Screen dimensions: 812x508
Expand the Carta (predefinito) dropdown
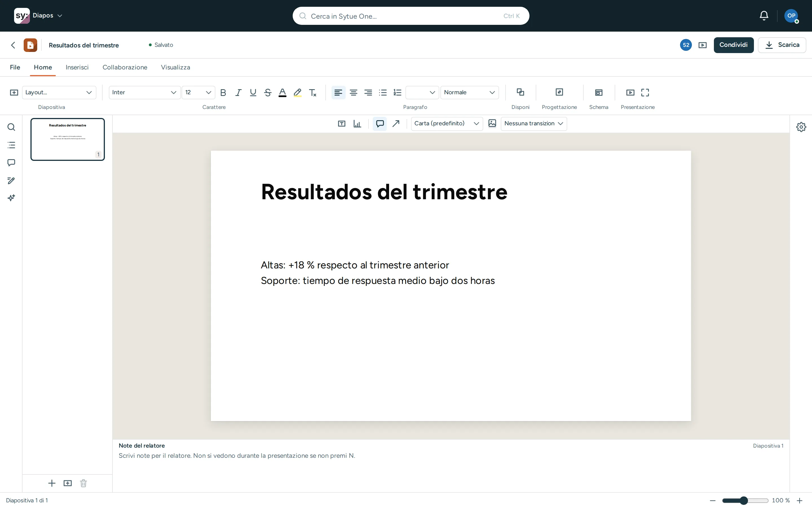pos(447,124)
